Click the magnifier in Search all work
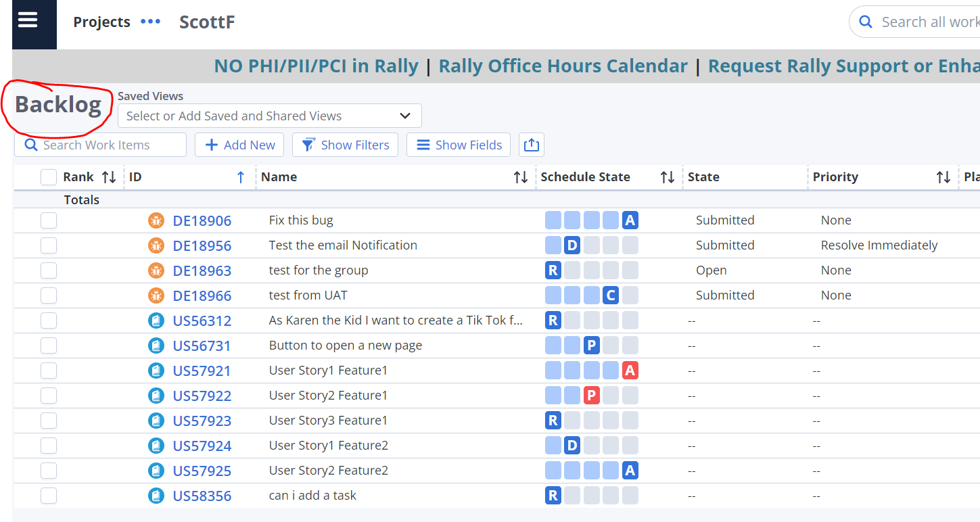The height and width of the screenshot is (522, 980). point(866,21)
